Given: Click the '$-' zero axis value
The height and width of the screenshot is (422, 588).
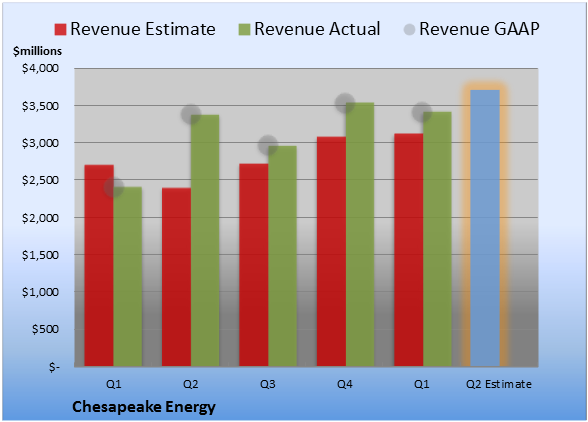Looking at the screenshot, I should click(54, 366).
